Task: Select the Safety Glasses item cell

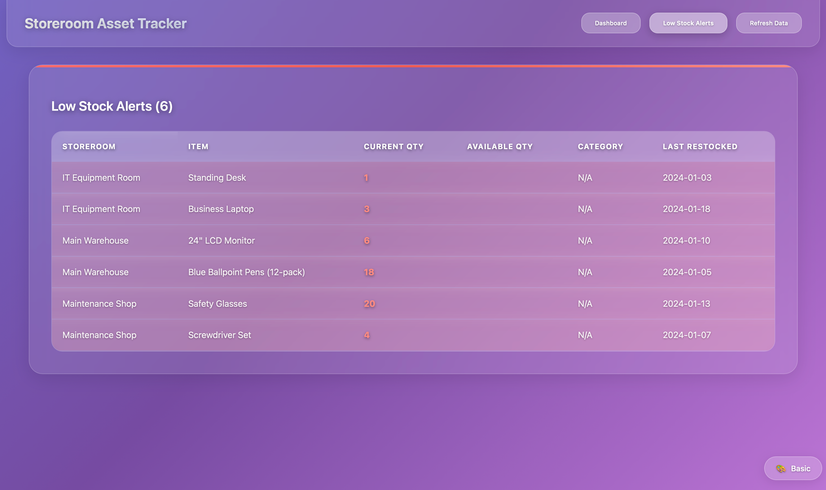Action: (x=218, y=304)
